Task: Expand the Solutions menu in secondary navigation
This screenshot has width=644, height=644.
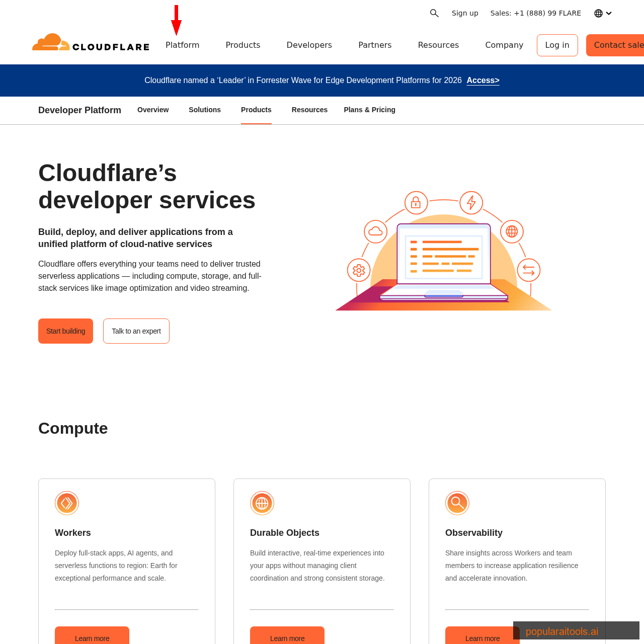Action: click(205, 109)
